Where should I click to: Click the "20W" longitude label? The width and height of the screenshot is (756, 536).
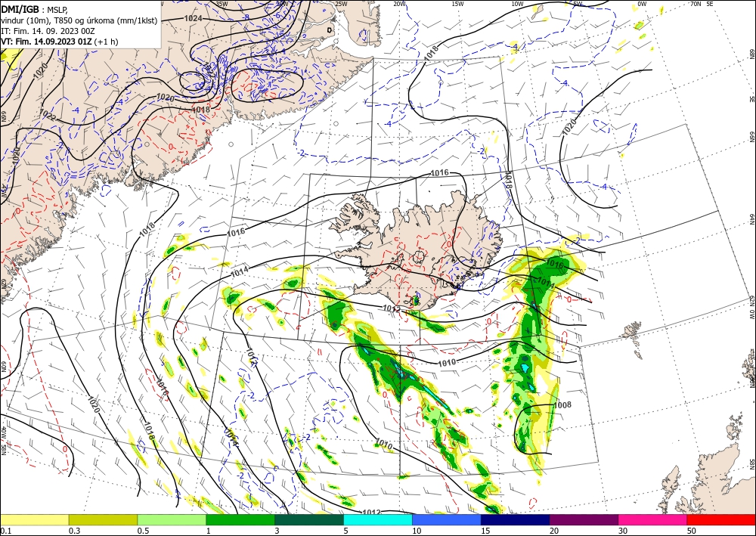pyautogui.click(x=399, y=3)
